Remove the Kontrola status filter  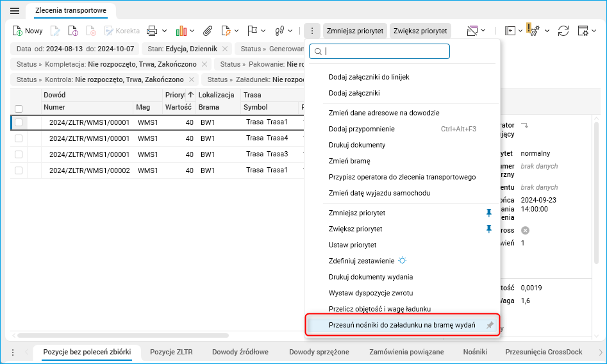click(192, 79)
